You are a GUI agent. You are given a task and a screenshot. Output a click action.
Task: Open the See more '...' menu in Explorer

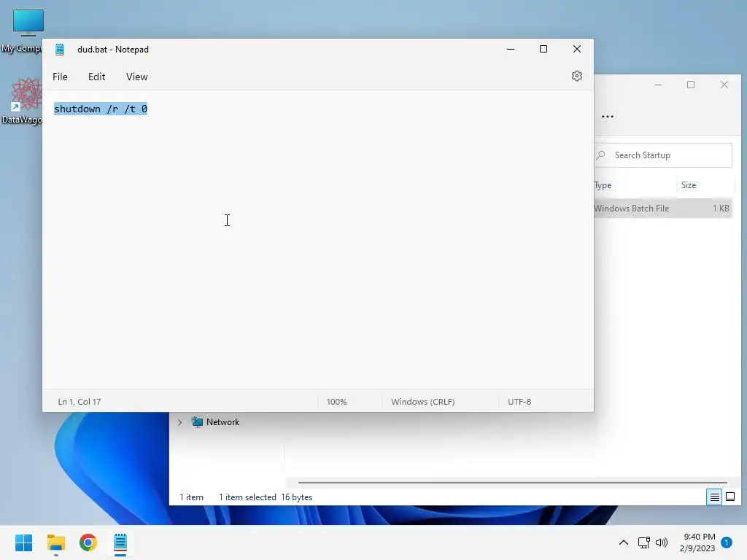coord(608,116)
